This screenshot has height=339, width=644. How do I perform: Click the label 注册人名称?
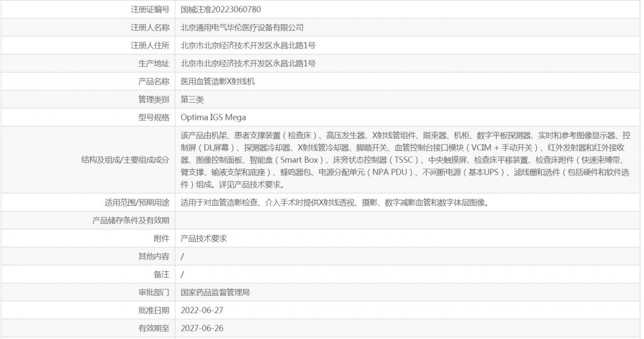[150, 27]
